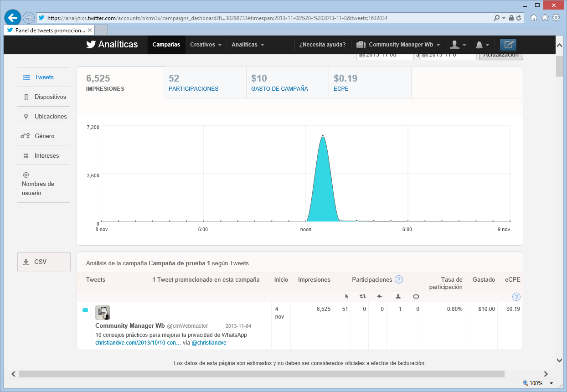This screenshot has width=567, height=392.
Task: Click the follows person column icon
Action: (x=398, y=296)
